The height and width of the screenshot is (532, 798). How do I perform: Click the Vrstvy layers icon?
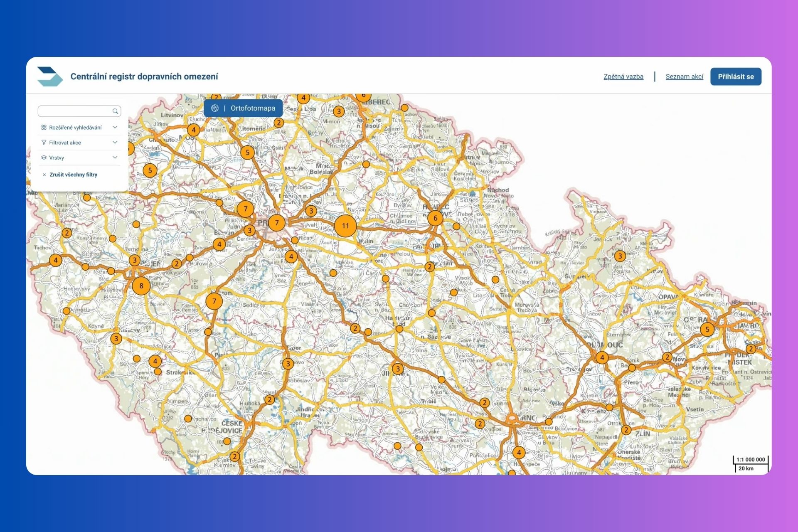[44, 158]
